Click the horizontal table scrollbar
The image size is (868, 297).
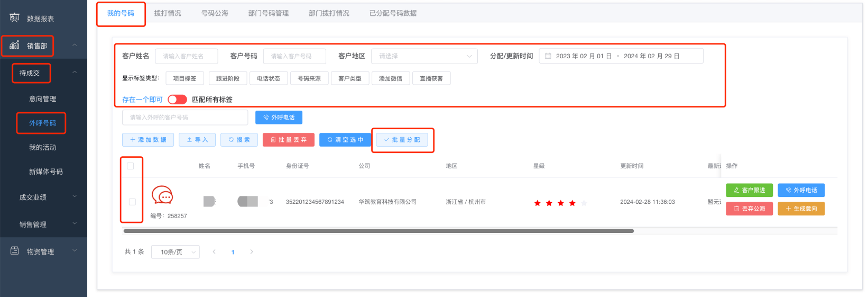378,231
